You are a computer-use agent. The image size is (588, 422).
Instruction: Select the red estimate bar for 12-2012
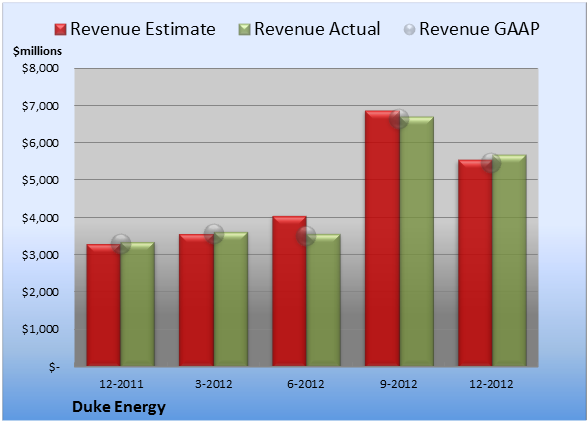coord(475,263)
